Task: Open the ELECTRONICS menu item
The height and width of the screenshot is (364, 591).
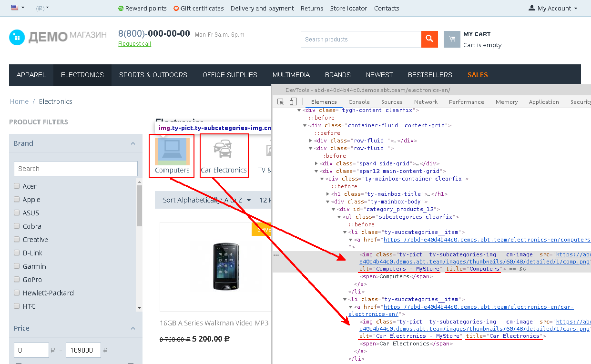Action: point(82,75)
